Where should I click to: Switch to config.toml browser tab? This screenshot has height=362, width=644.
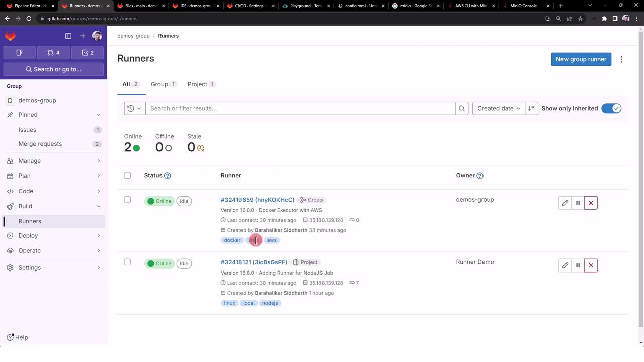tap(361, 6)
